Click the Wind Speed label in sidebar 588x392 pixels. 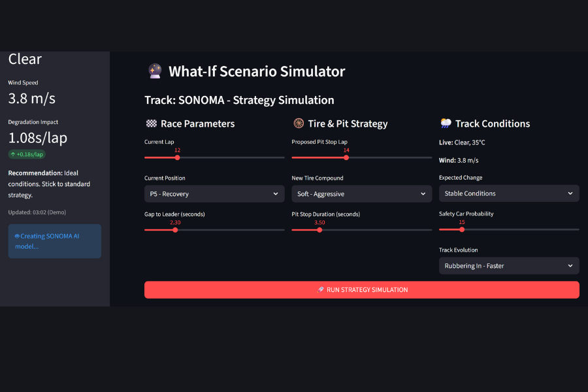click(23, 82)
